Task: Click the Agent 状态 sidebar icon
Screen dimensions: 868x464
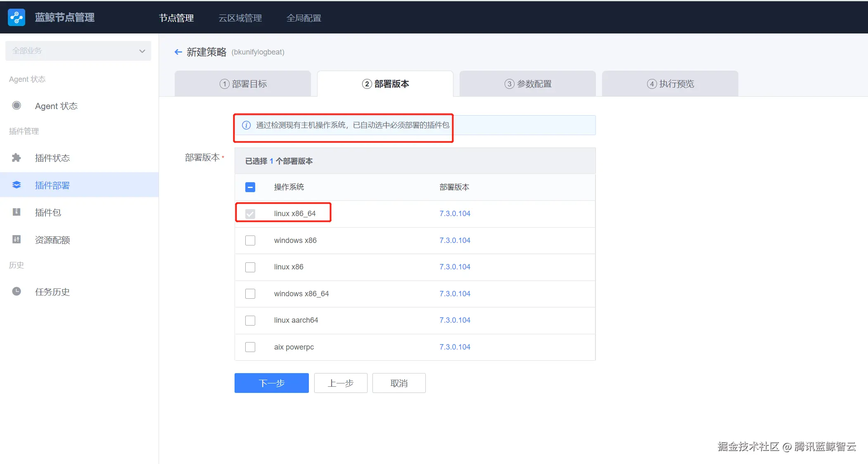Action: pyautogui.click(x=17, y=105)
